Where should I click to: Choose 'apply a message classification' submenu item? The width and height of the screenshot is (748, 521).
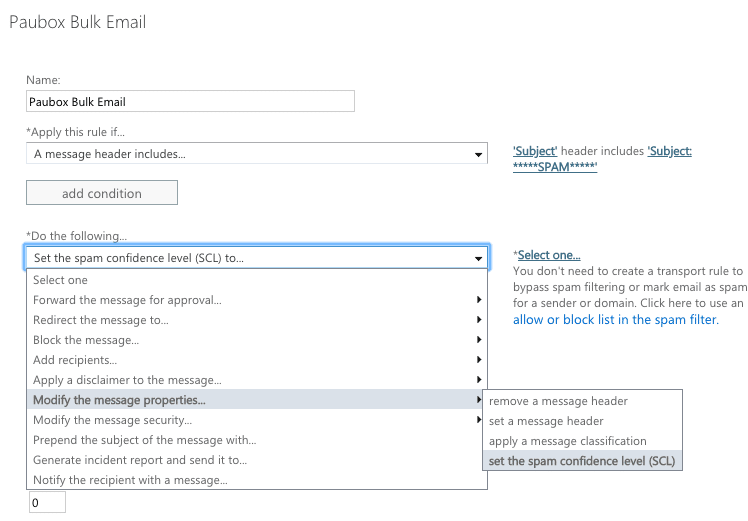coord(567,441)
